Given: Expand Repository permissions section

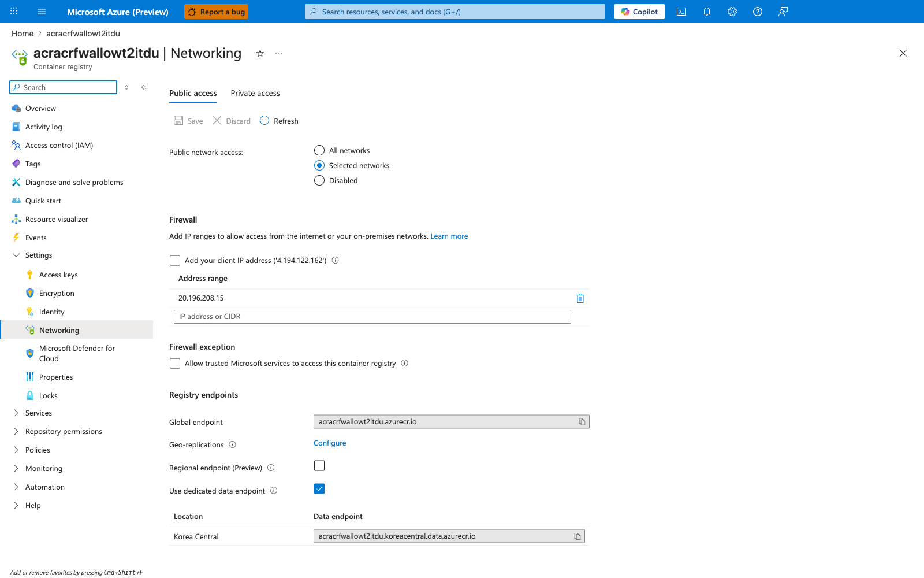Looking at the screenshot, I should click(16, 431).
